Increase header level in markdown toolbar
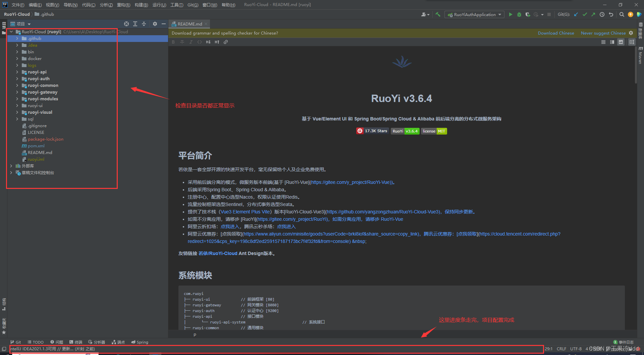 pyautogui.click(x=217, y=42)
